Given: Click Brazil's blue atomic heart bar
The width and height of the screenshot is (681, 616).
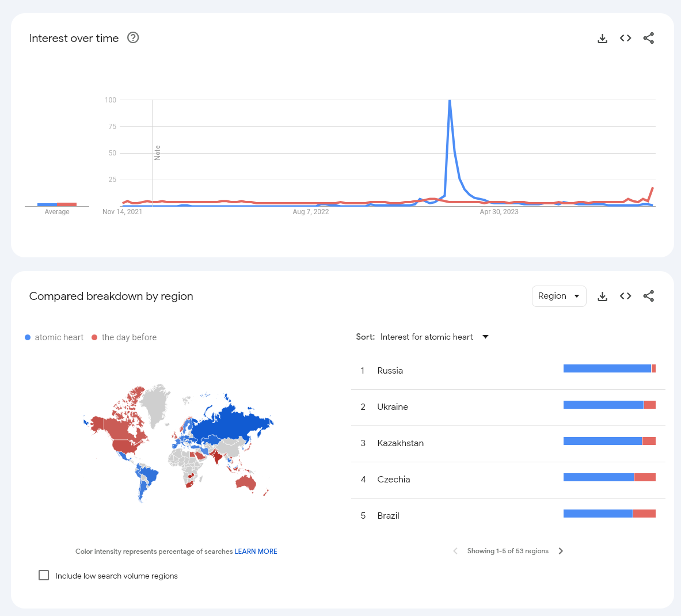Looking at the screenshot, I should tap(598, 514).
